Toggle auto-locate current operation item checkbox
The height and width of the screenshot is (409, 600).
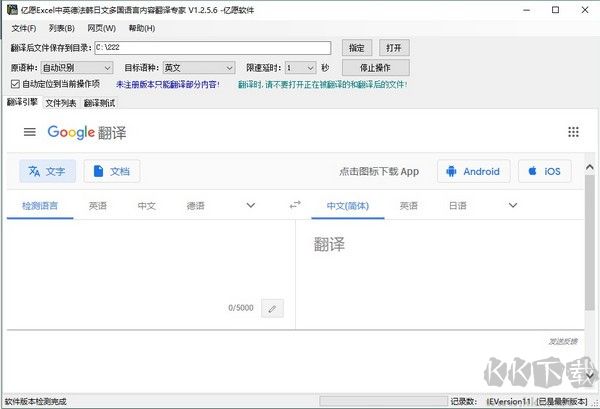[15, 84]
